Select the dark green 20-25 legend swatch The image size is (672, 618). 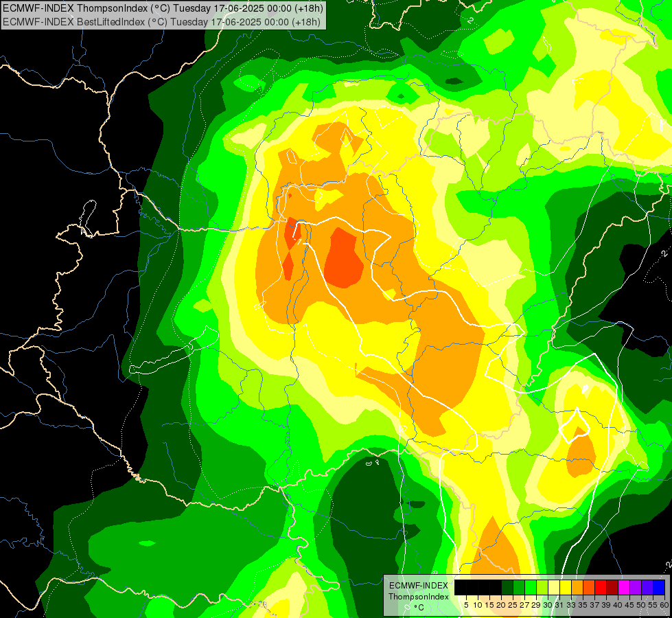coord(507,587)
